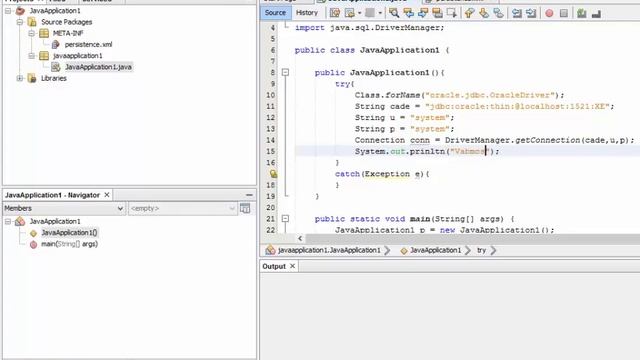
Task: Click the editor horizontal scrollbar track
Action: [472, 238]
